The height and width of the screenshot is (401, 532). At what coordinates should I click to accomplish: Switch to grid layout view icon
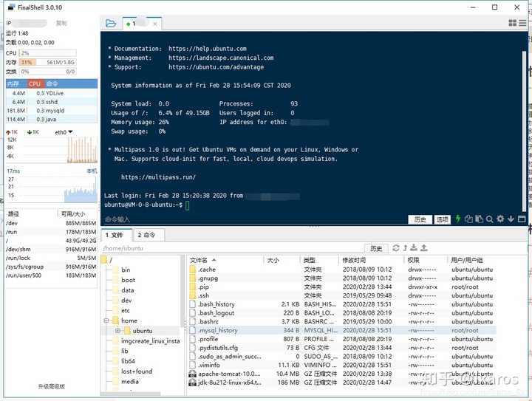[x=512, y=23]
